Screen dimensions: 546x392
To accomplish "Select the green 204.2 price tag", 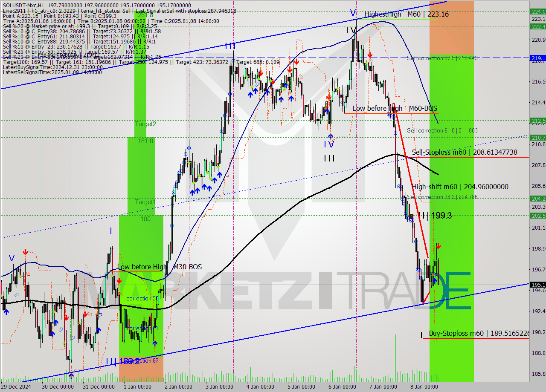I will (537, 198).
